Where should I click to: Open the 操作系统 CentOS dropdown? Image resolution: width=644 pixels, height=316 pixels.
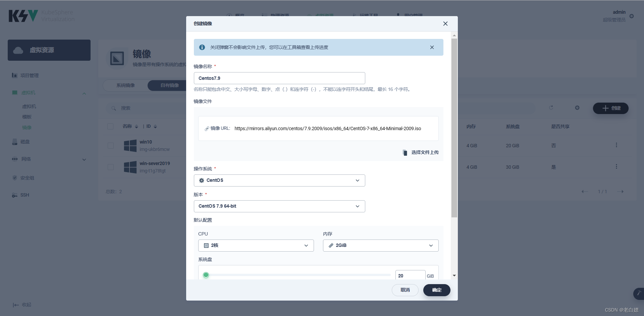coord(279,180)
